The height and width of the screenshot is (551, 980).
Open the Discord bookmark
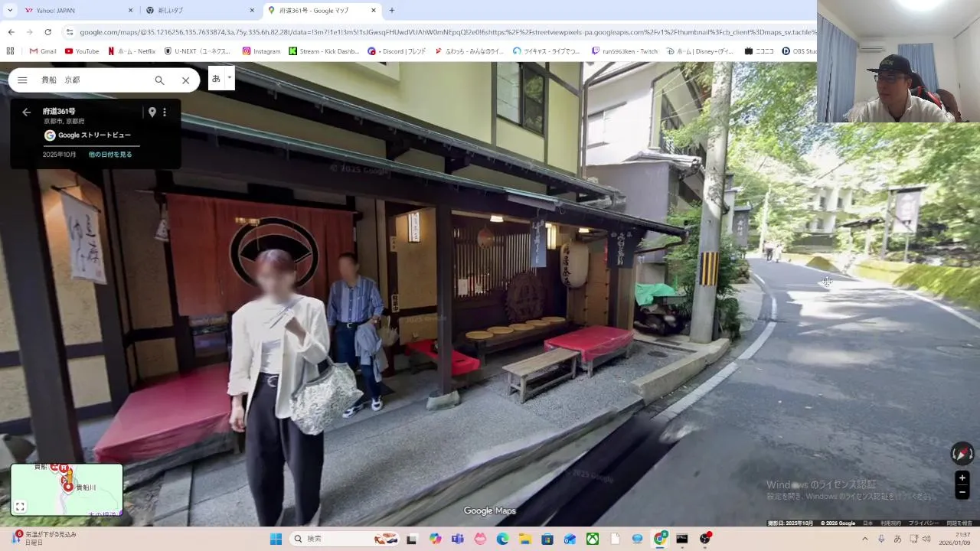397,51
